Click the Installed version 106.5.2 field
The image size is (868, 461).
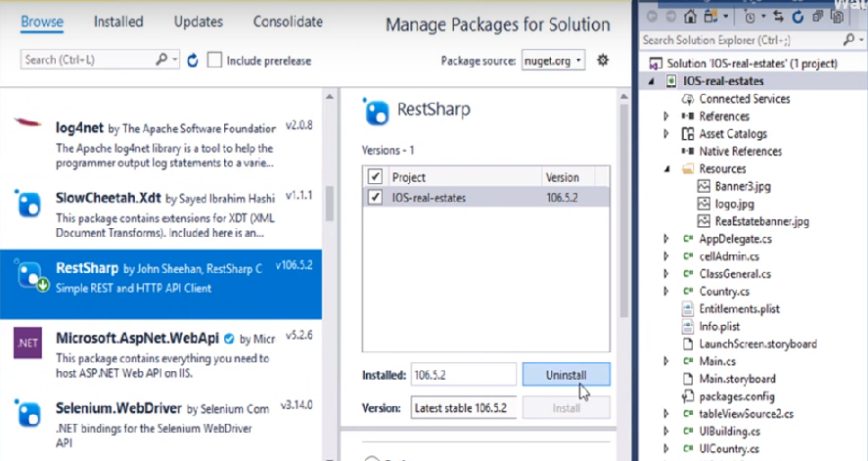point(464,375)
